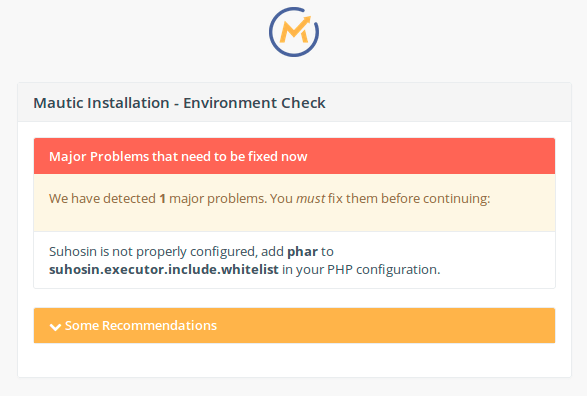The width and height of the screenshot is (587, 396).
Task: Select the Major Problems that need to be fixed now header
Action: coord(178,156)
